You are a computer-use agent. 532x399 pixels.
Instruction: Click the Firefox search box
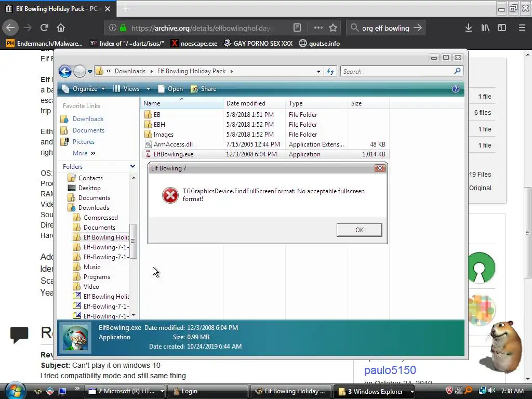click(x=385, y=28)
